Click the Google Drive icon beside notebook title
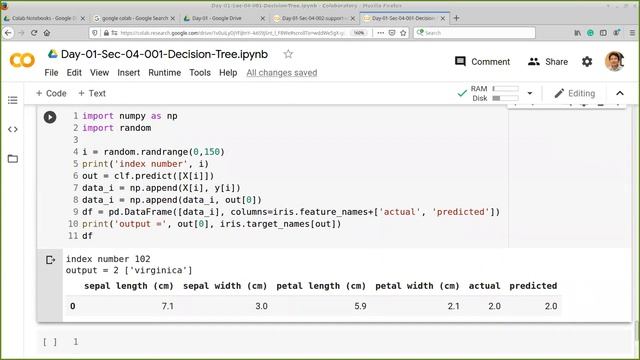 pos(52,54)
